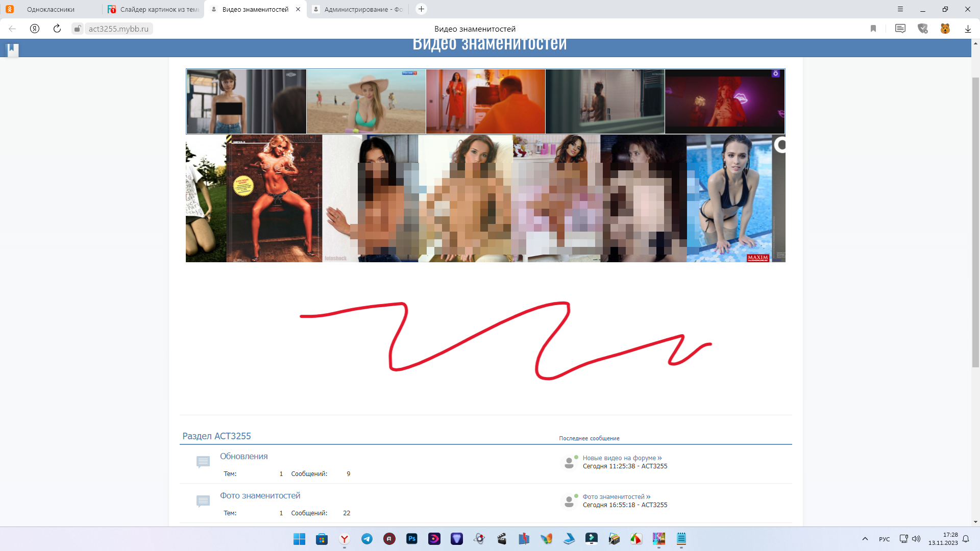The height and width of the screenshot is (551, 980).
Task: Open the Windows Start menu
Action: [299, 539]
